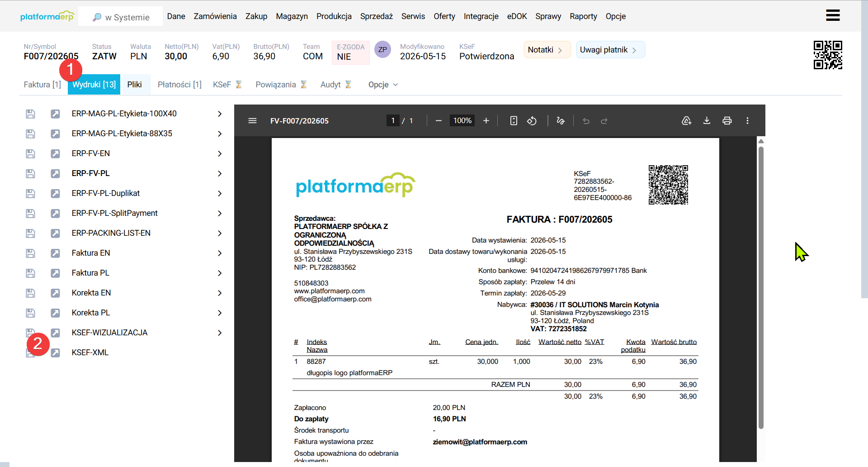This screenshot has width=868, height=467.
Task: Activate the PDF draw annotation tool
Action: pos(561,121)
